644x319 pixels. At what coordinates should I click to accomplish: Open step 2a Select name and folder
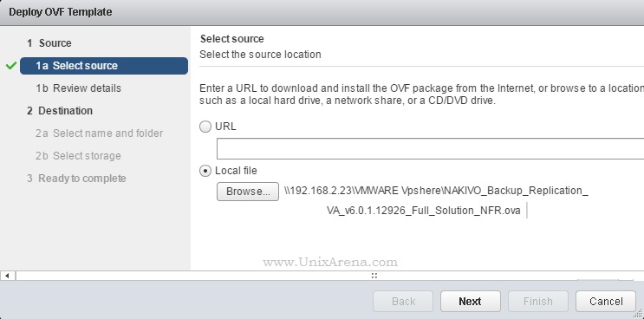click(99, 133)
